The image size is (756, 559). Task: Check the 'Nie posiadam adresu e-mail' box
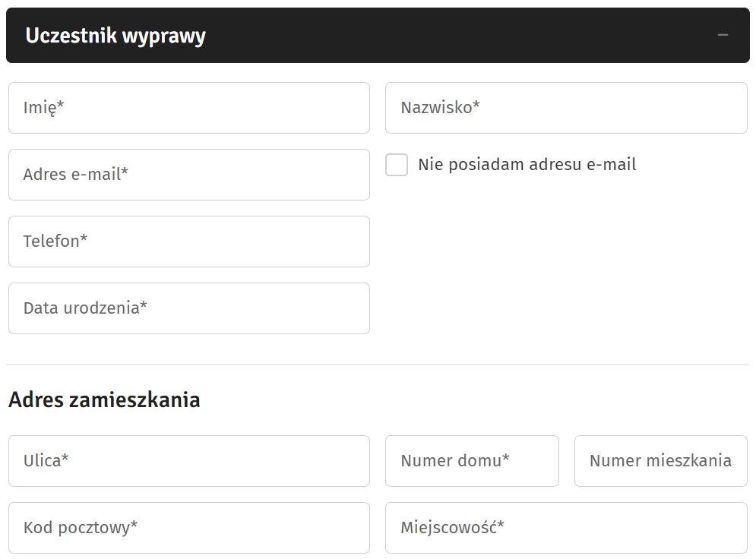pyautogui.click(x=397, y=165)
